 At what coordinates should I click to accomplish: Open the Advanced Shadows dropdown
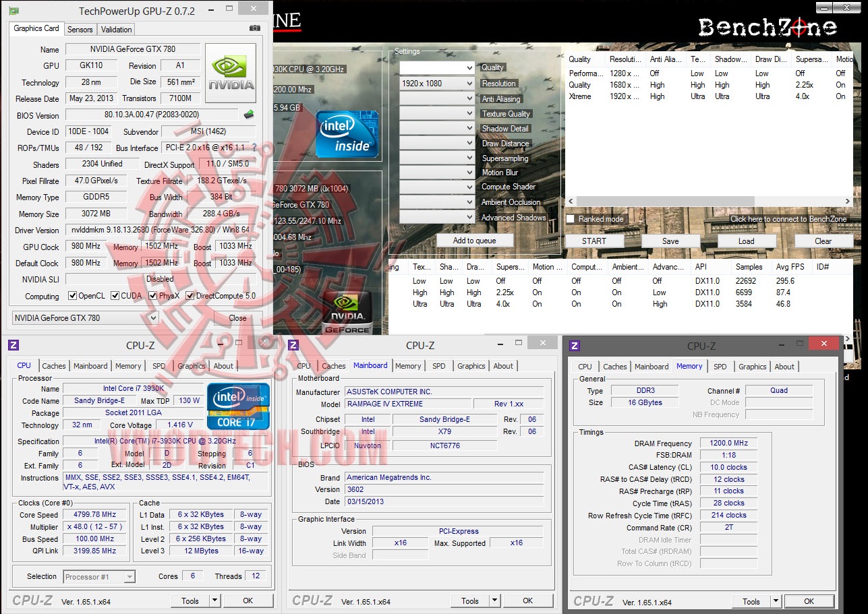[x=437, y=217]
